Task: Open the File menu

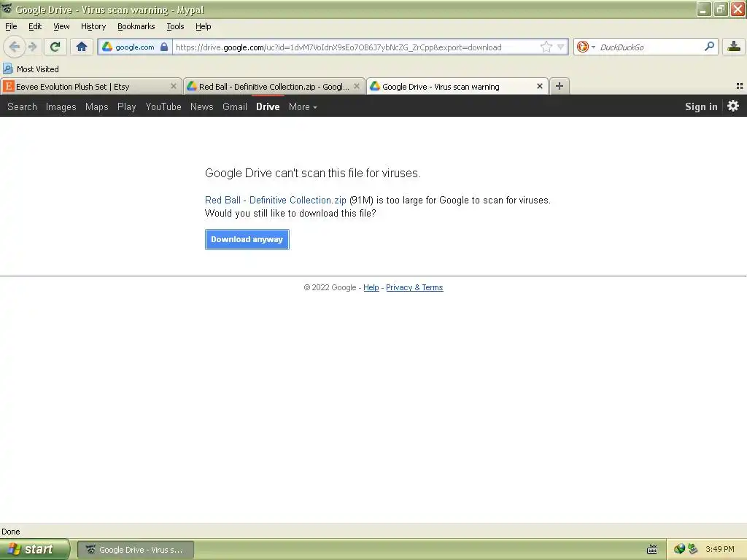Action: coord(11,26)
